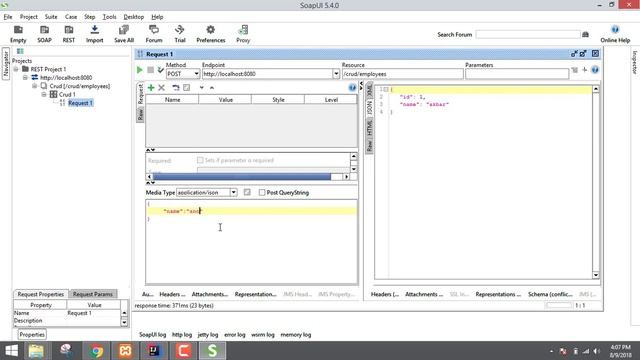The image size is (640, 360).
Task: Switch response view to HTML tab
Action: 369,127
